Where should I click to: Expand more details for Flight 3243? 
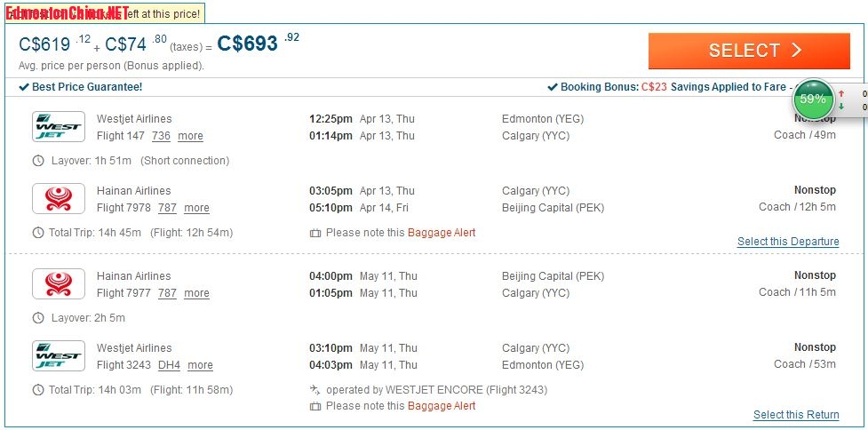tap(201, 365)
